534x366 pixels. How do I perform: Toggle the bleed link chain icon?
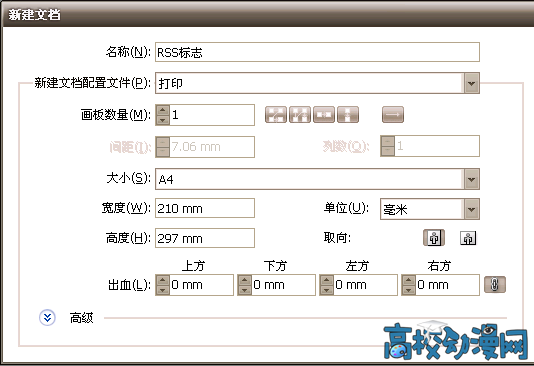pos(495,285)
